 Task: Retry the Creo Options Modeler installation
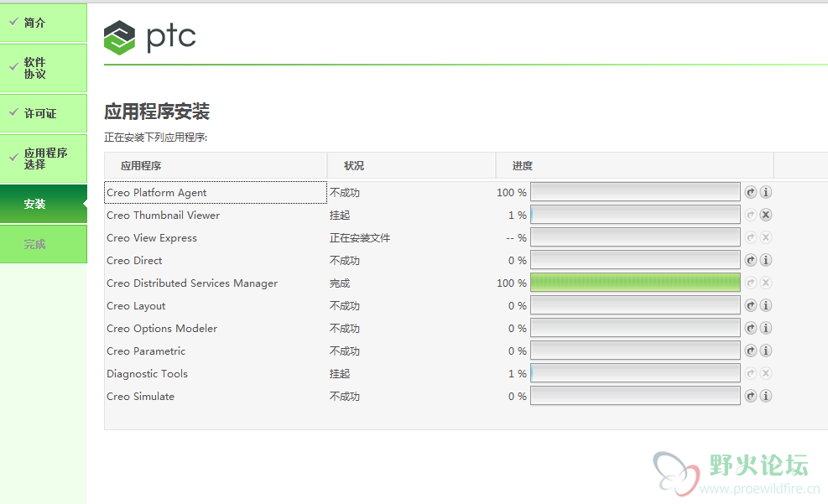[x=750, y=328]
